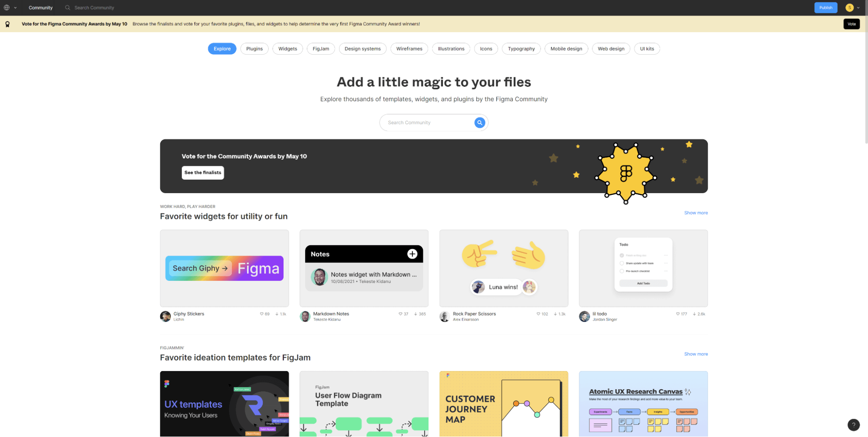
Task: Select the Mobile design tab
Action: 566,49
